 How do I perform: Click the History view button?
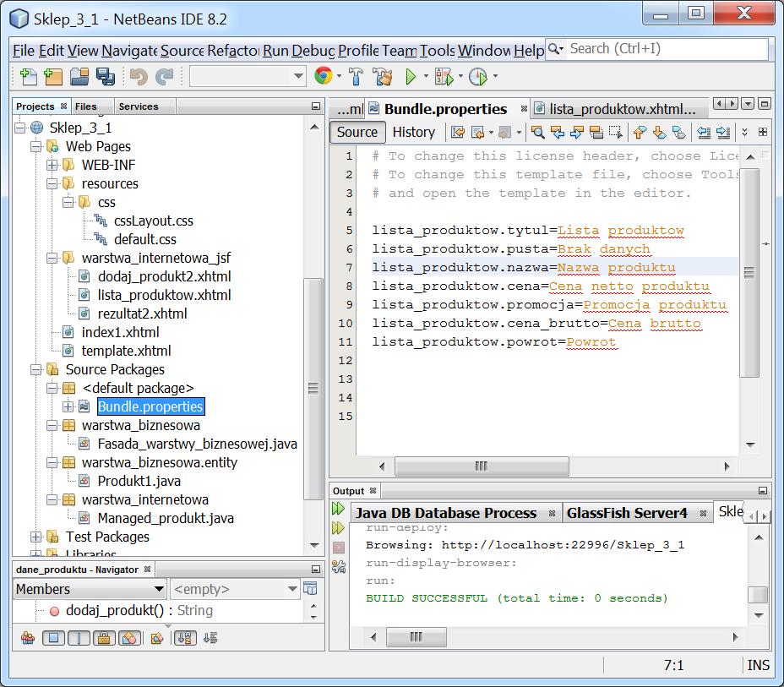(x=413, y=132)
